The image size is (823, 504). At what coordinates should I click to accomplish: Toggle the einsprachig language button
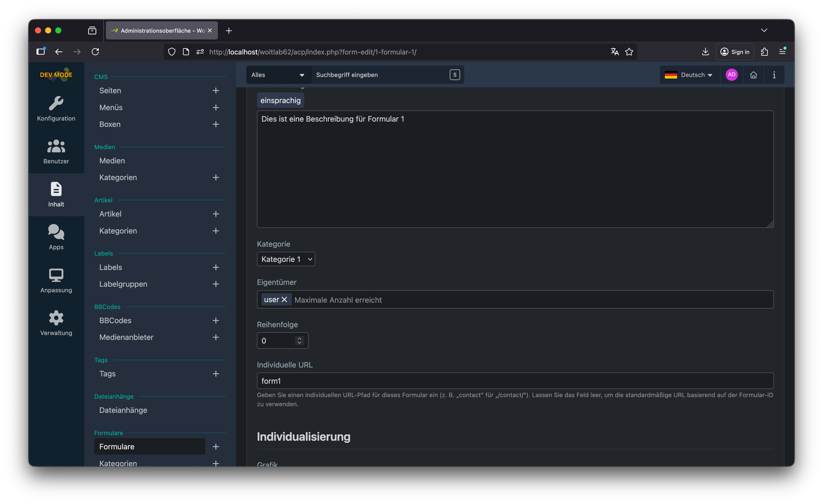click(x=280, y=100)
